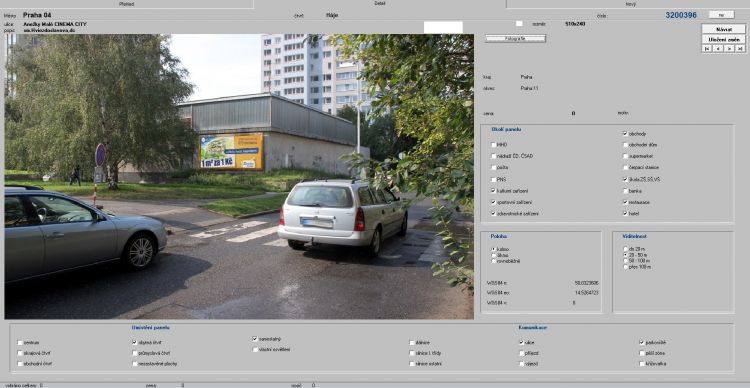Enable čerpací stanice checkbox
Image resolution: width=750 pixels, height=388 pixels.
625,167
